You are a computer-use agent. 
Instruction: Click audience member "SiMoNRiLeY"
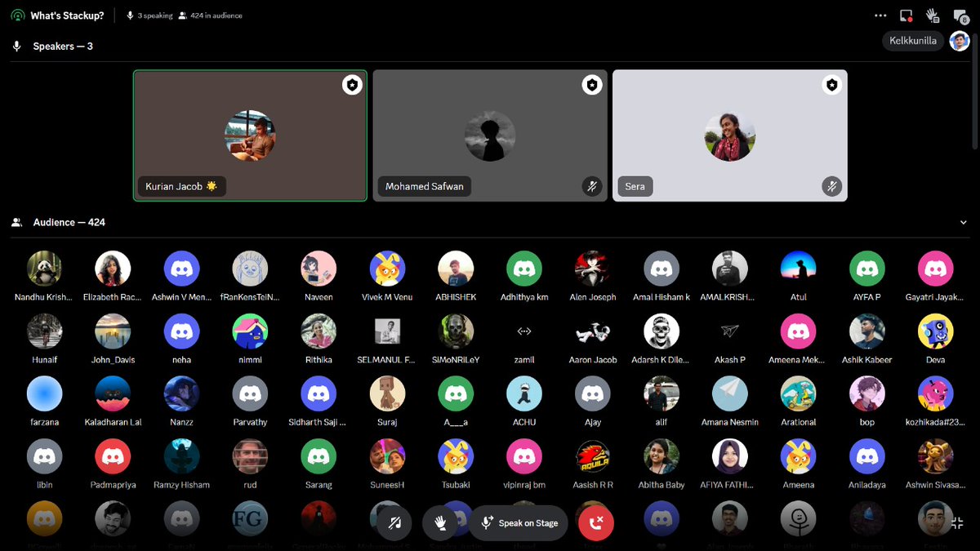click(x=456, y=340)
